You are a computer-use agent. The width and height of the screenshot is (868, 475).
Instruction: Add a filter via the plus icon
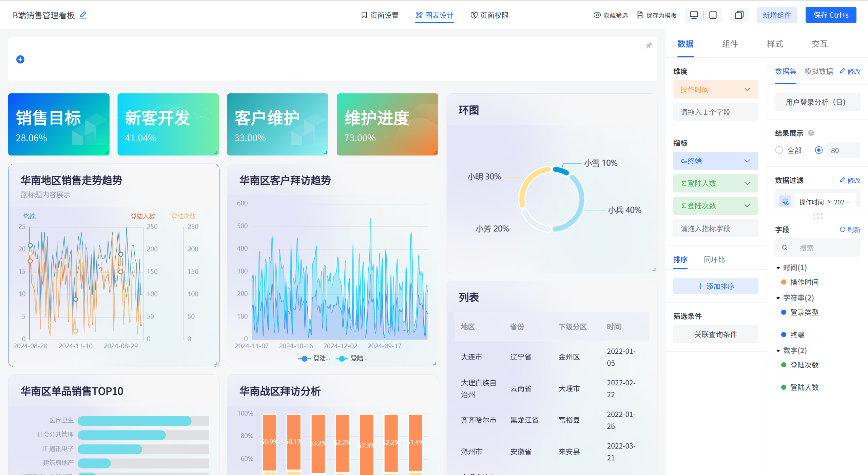[x=20, y=59]
